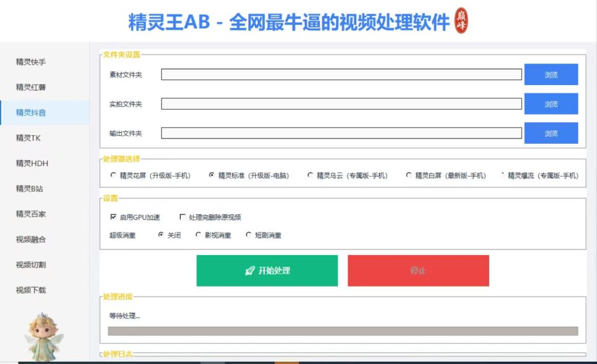Click the 实拍文件夹 path input field
Image resolution: width=597 pixels, height=364 pixels.
tap(341, 104)
